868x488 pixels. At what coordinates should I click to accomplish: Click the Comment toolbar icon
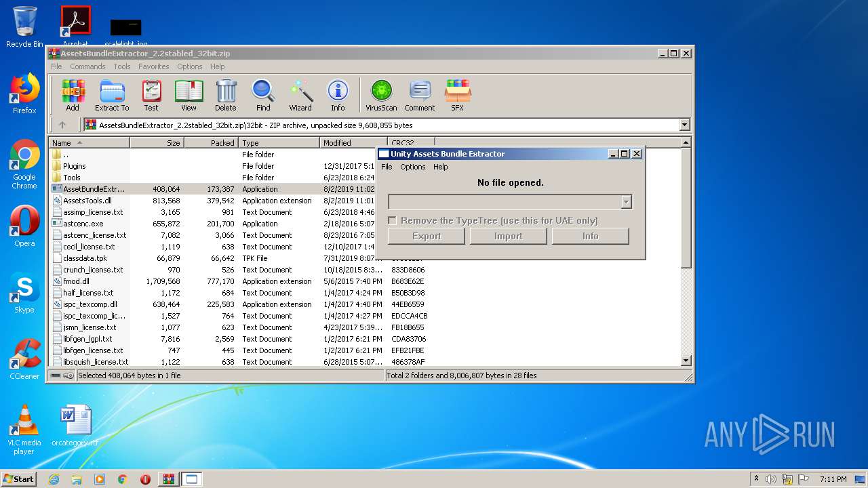[x=420, y=96]
